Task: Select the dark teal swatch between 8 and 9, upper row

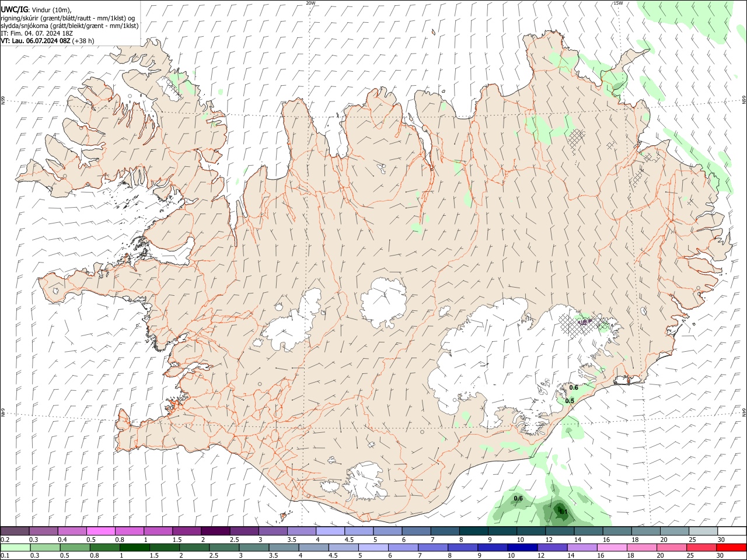Action: [473, 531]
